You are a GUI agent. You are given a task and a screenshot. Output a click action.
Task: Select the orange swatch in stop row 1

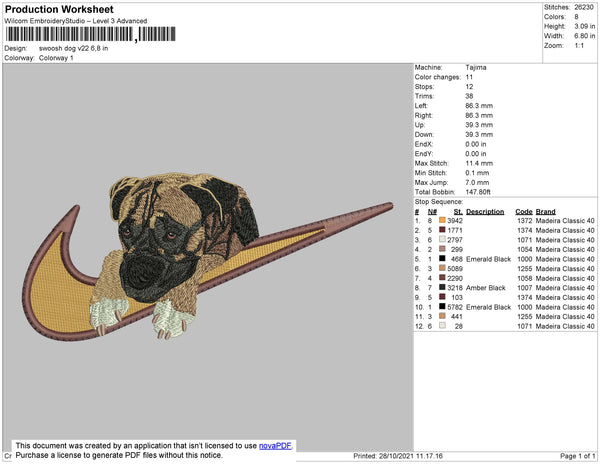[442, 220]
